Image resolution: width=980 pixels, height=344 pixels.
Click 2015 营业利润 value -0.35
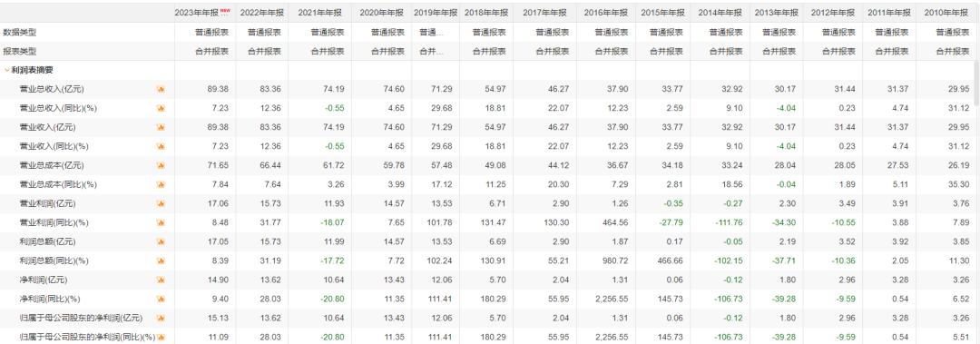click(x=673, y=204)
